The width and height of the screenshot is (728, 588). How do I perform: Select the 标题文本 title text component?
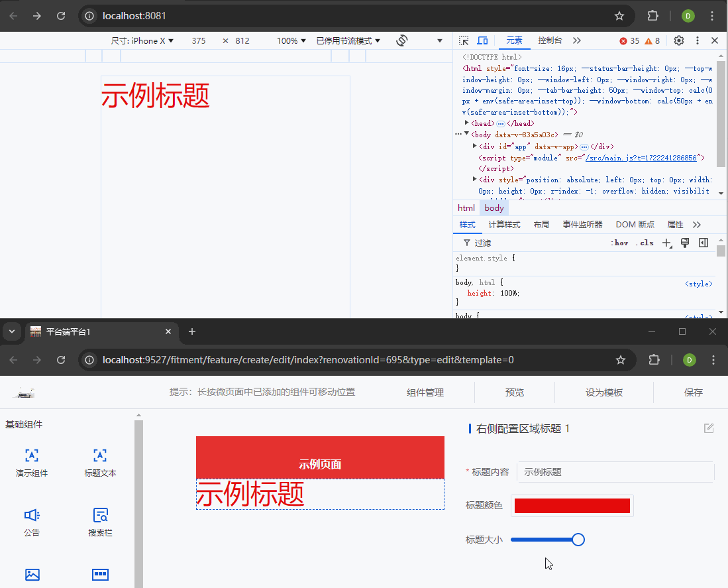pos(100,455)
